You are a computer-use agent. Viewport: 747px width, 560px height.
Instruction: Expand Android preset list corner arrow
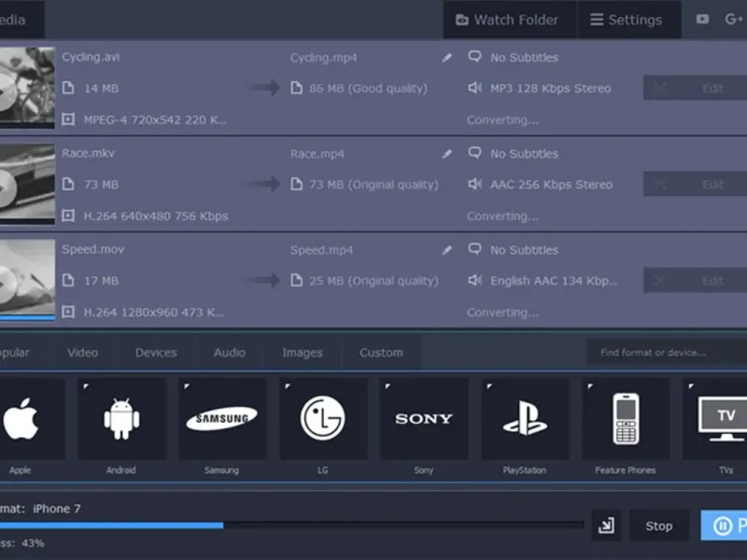(x=86, y=386)
